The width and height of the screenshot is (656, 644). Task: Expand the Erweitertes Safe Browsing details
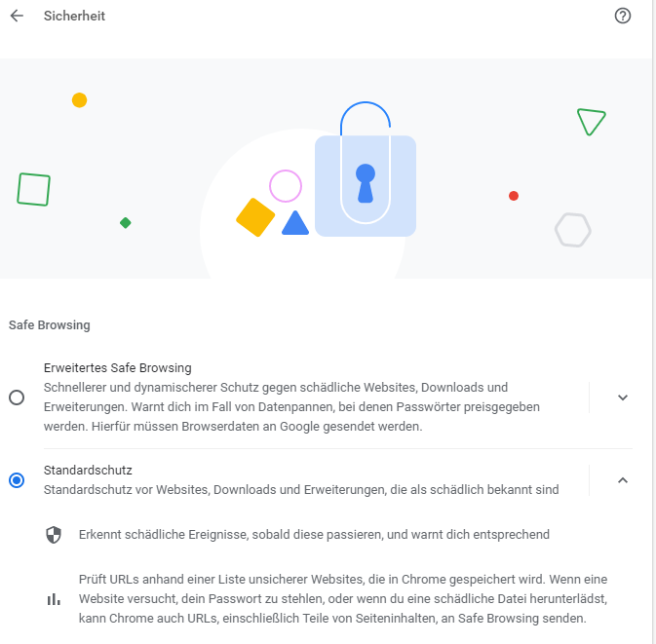click(x=623, y=398)
